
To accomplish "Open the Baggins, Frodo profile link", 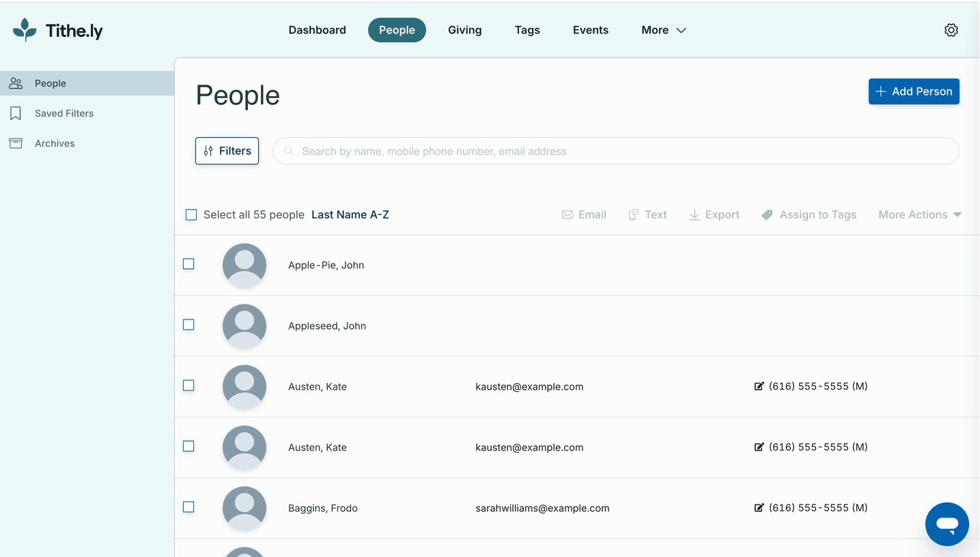I will coord(323,509).
